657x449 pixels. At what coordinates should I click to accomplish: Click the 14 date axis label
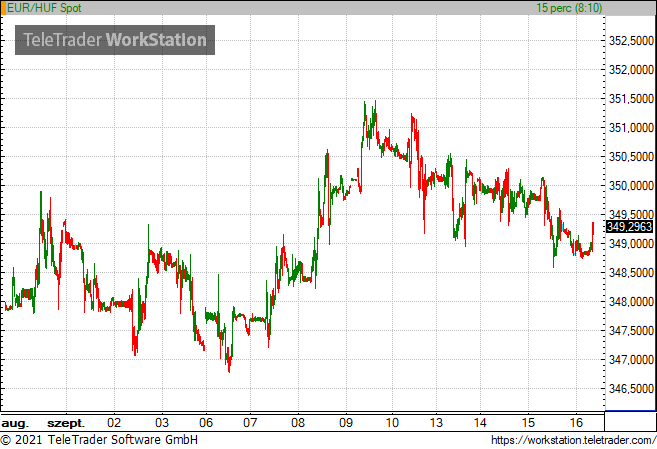click(x=480, y=423)
